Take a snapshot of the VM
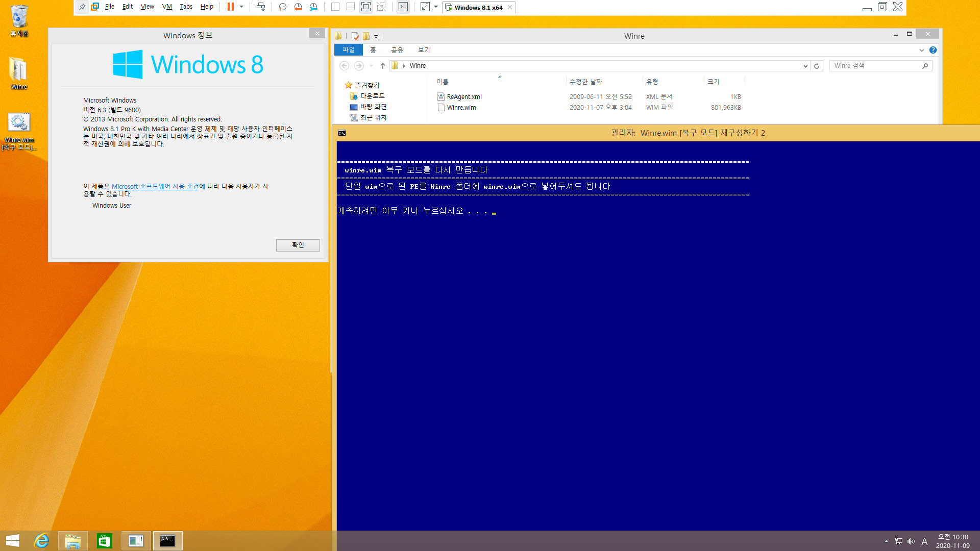The image size is (980, 551). point(282,7)
